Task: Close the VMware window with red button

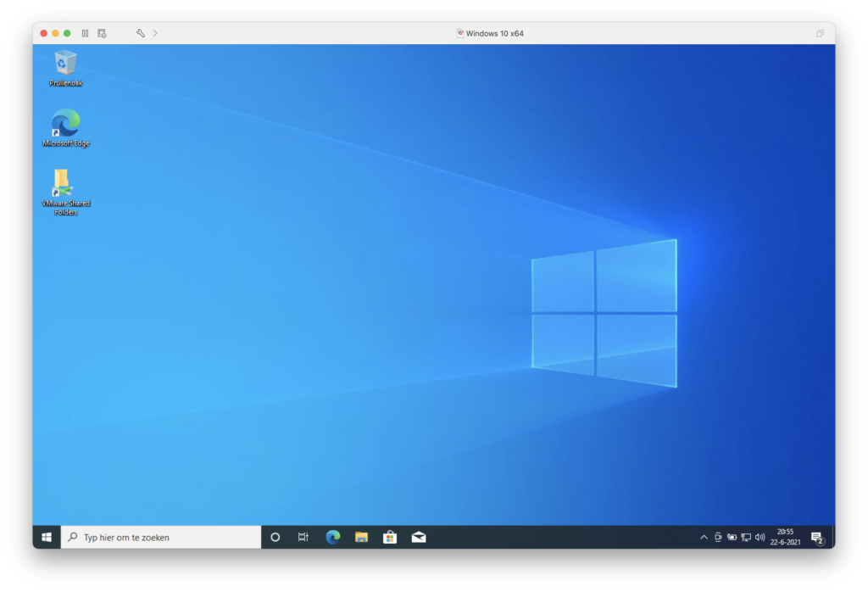Action: point(44,33)
